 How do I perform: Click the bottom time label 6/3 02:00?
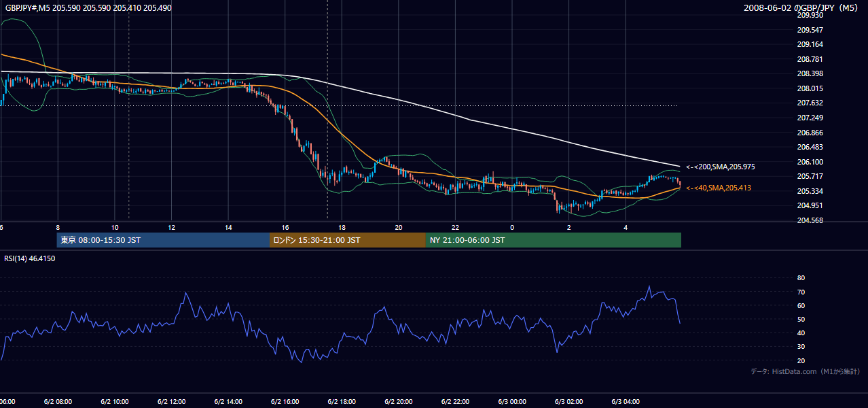coord(568,402)
